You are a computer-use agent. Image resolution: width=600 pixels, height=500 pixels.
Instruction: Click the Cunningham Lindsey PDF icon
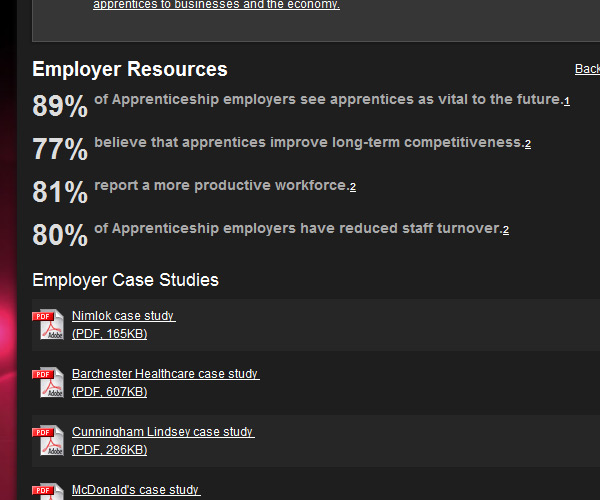pos(48,441)
